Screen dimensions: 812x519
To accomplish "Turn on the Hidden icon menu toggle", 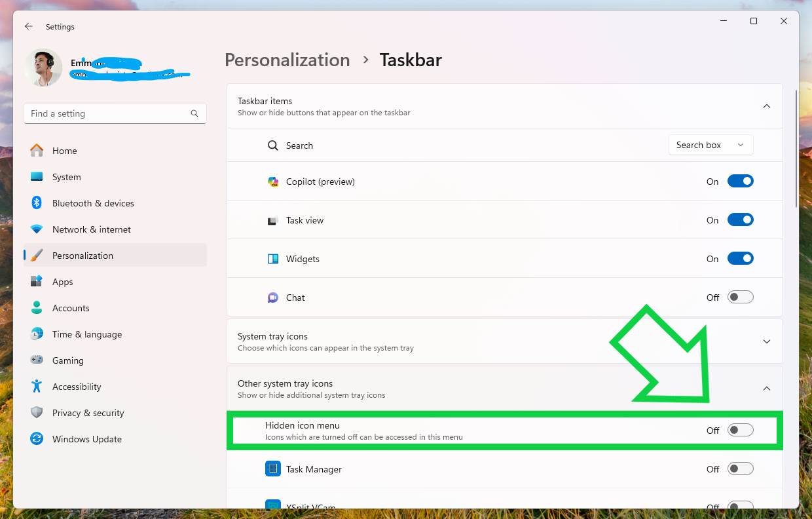I will pyautogui.click(x=740, y=431).
